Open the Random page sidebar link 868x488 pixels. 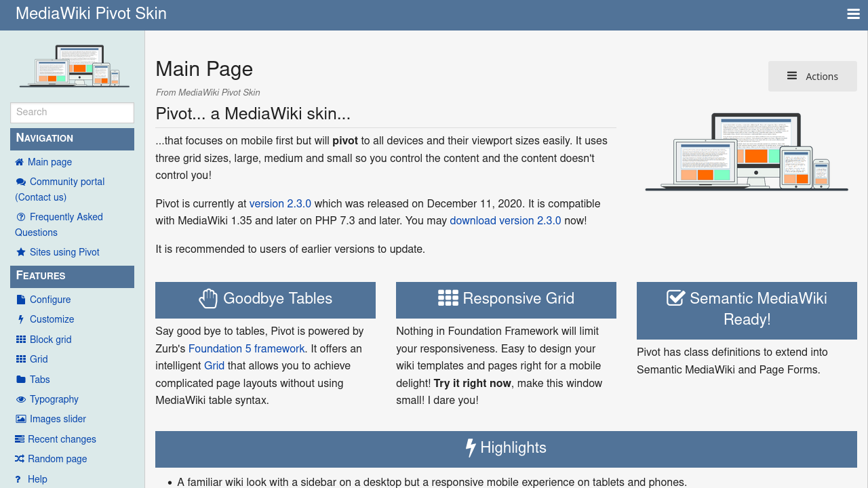point(58,459)
